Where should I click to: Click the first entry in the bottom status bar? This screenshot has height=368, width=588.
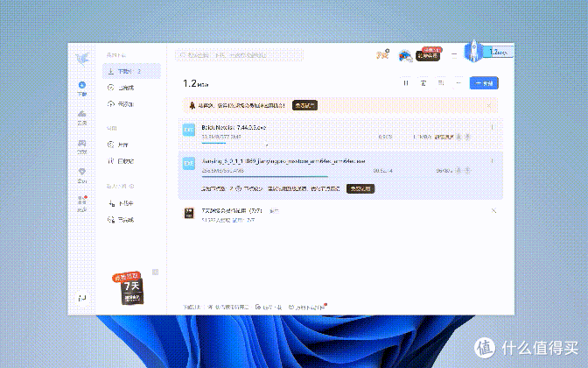click(192, 308)
